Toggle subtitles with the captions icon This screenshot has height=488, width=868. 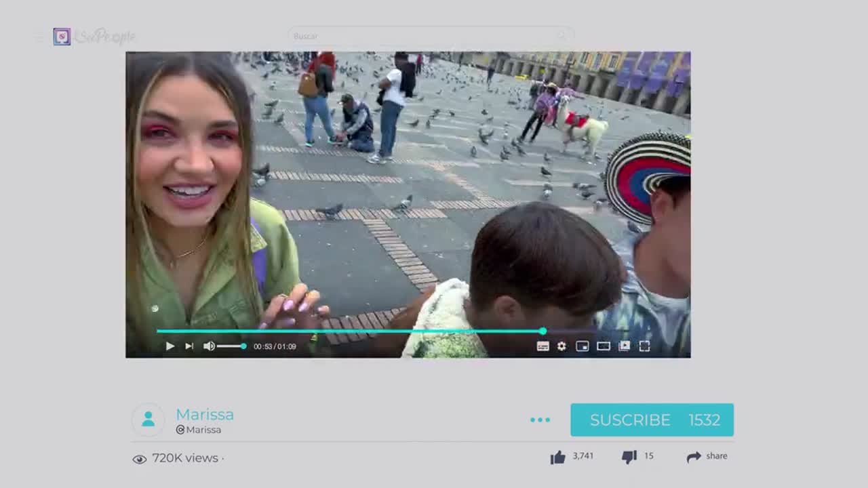click(542, 346)
